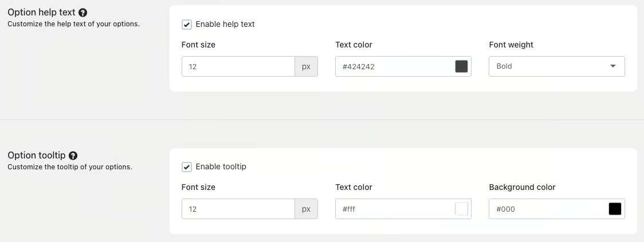The width and height of the screenshot is (644, 242).
Task: Select the #fff tooltip text color field
Action: pyautogui.click(x=394, y=209)
